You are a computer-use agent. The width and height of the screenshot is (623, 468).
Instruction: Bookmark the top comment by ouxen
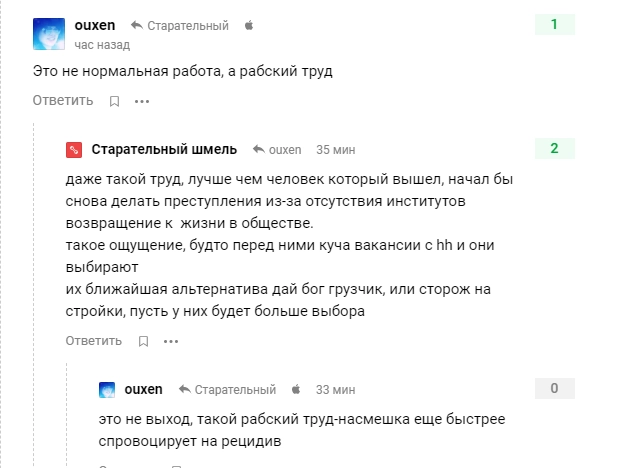[x=114, y=101]
